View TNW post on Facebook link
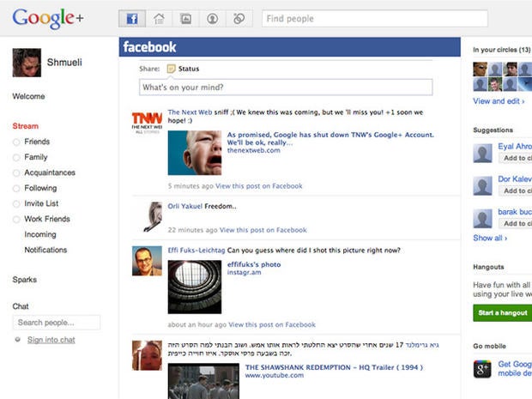This screenshot has height=399, width=532. point(259,186)
